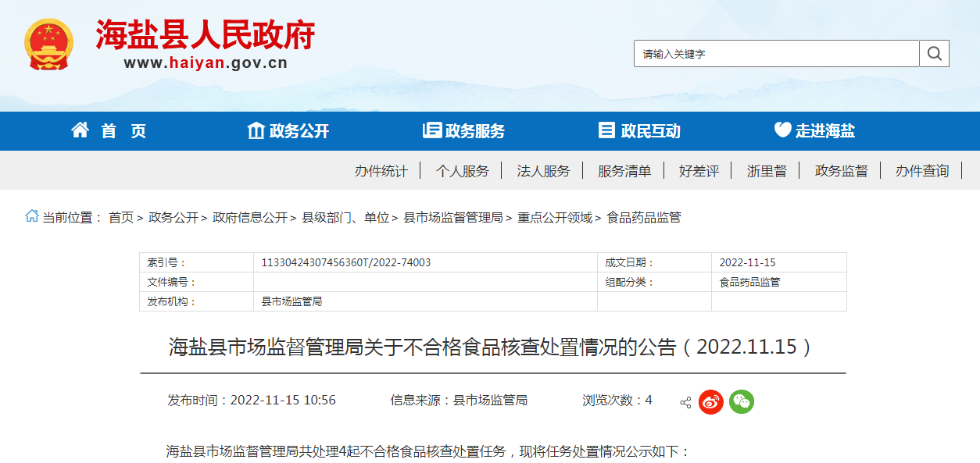The height and width of the screenshot is (463, 980).
Task: Open the 好差评 link
Action: pos(699,171)
